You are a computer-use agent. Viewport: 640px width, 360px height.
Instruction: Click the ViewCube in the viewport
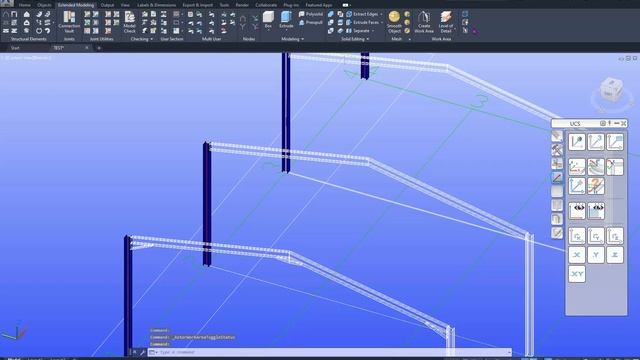[x=611, y=91]
